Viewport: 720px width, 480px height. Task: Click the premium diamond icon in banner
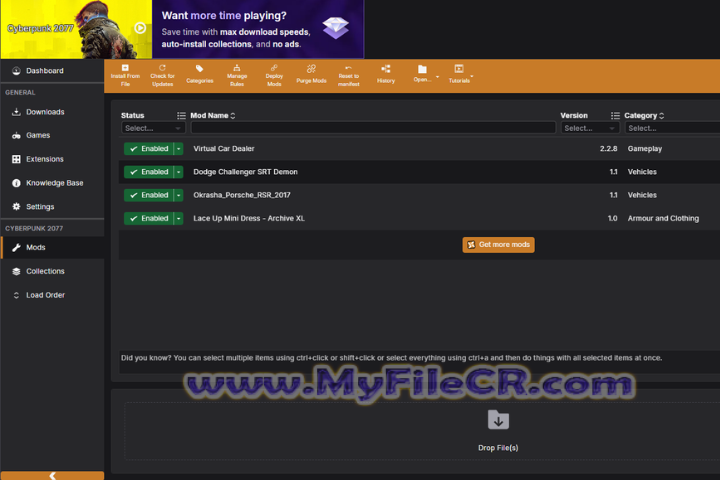[x=335, y=28]
